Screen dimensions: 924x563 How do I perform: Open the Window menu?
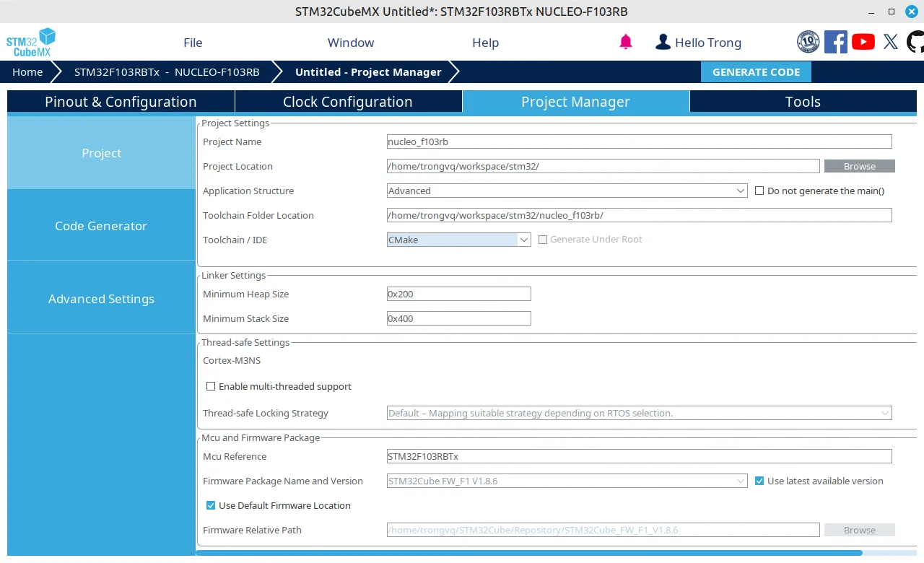pos(351,43)
